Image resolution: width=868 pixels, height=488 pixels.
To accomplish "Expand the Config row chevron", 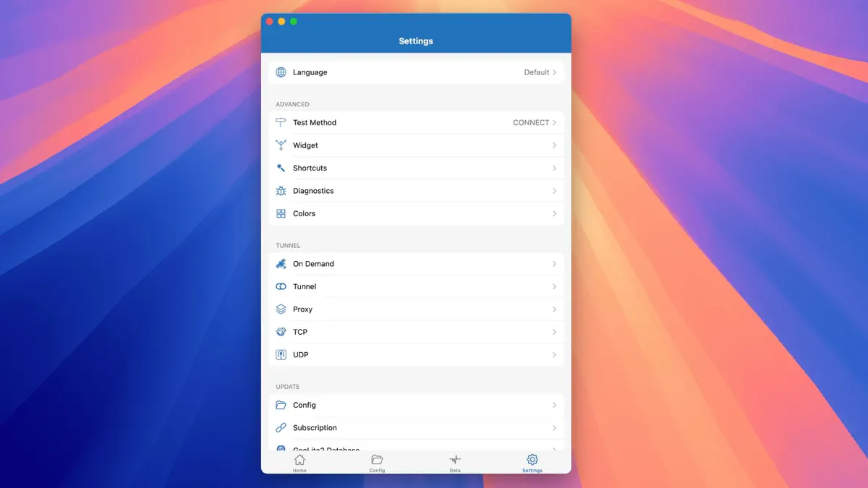I will 554,406.
